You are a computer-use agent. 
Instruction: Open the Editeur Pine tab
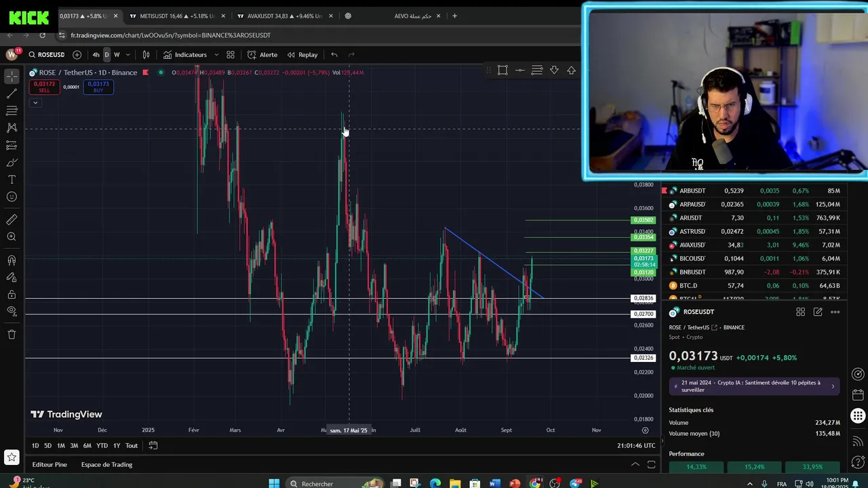(x=50, y=464)
